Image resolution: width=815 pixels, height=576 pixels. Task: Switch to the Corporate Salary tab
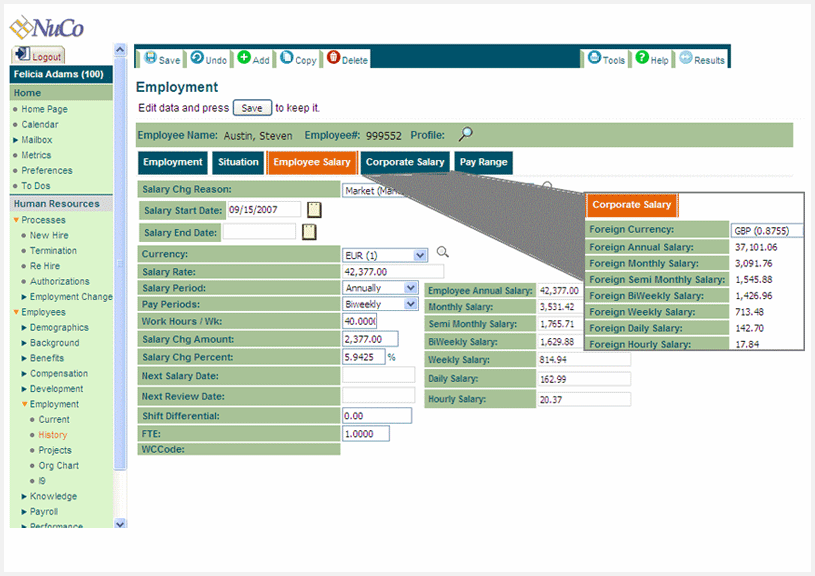[x=405, y=161]
